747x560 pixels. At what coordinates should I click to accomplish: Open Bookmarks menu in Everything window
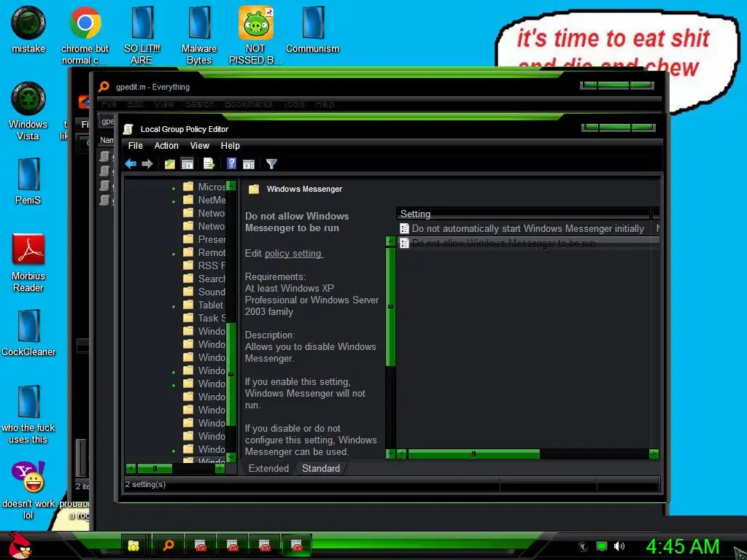248,104
